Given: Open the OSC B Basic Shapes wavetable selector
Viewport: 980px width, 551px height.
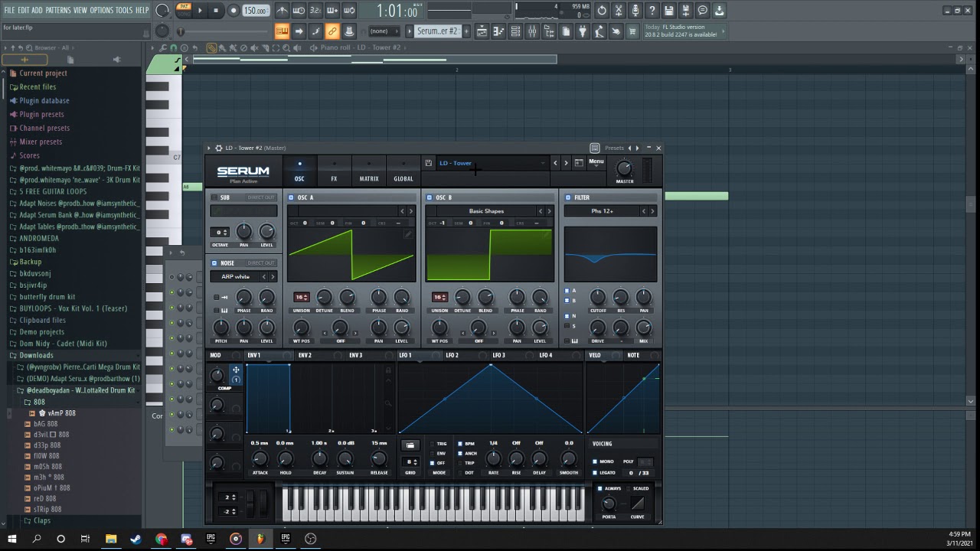Looking at the screenshot, I should pyautogui.click(x=486, y=210).
